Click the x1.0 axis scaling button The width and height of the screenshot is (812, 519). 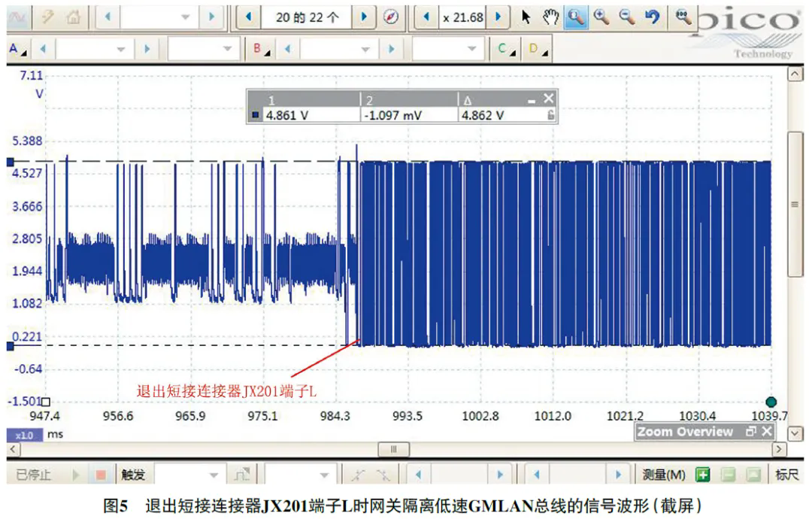(24, 435)
